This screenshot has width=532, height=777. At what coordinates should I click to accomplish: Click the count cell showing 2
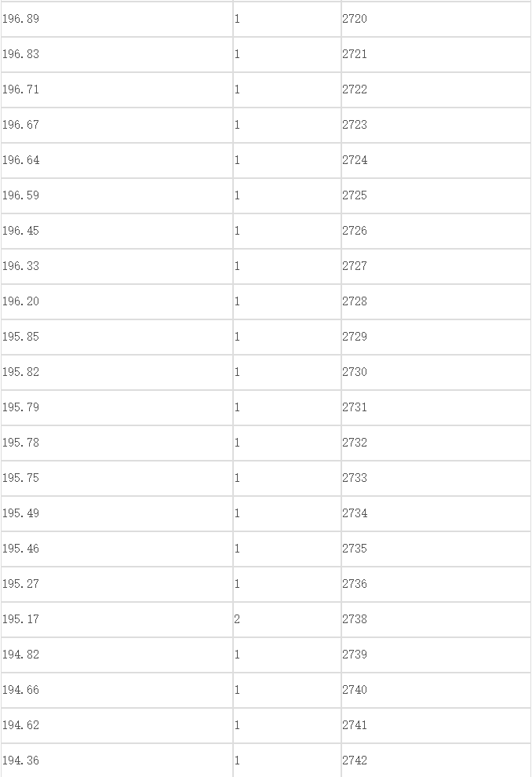tap(287, 619)
